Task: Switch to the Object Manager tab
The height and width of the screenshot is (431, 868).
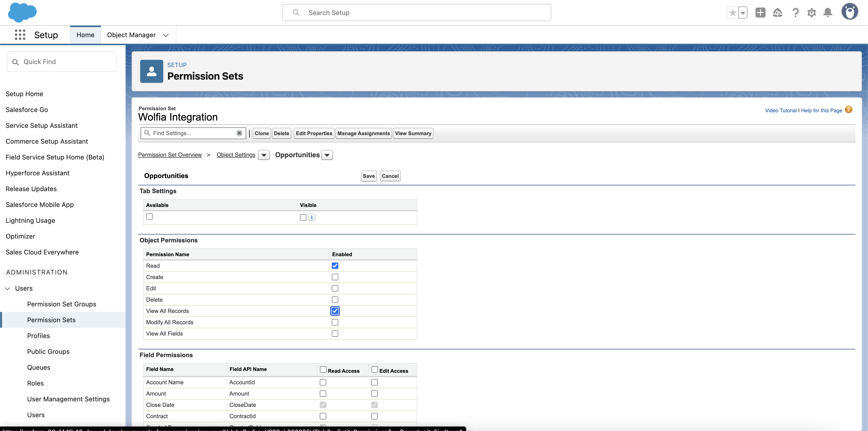Action: [x=131, y=35]
